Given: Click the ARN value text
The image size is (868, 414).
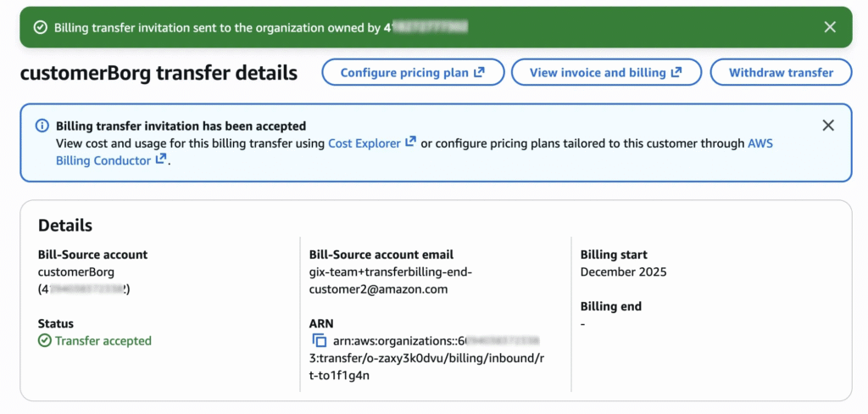Looking at the screenshot, I should pyautogui.click(x=424, y=358).
